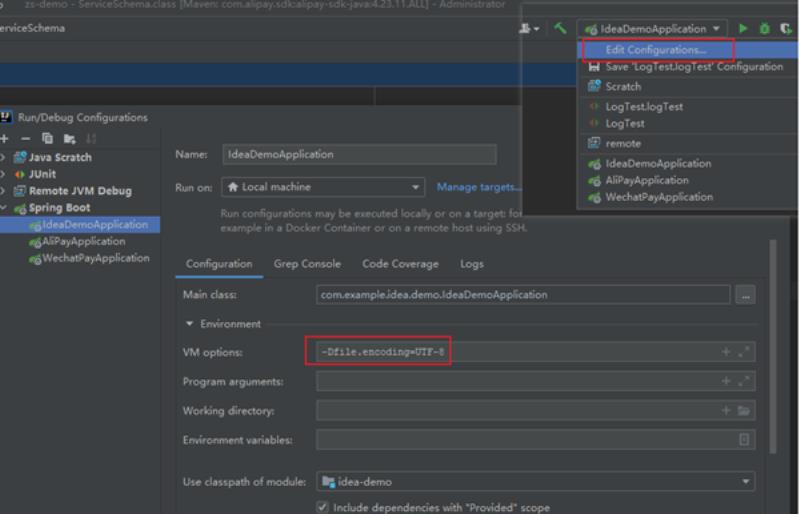Viewport: 800px width, 514px height.
Task: Click the Main class input field
Action: pyautogui.click(x=523, y=295)
